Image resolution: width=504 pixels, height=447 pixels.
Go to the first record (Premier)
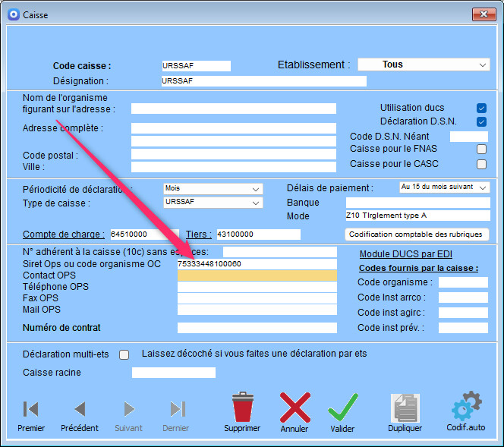31,410
